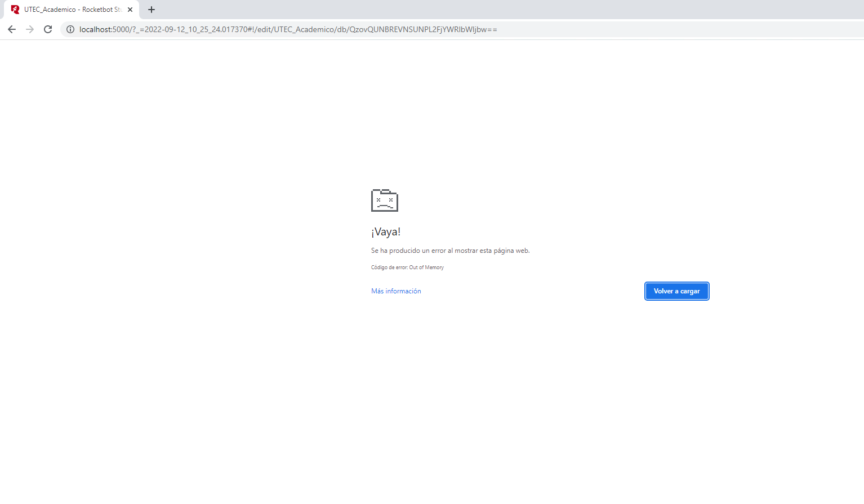
Task: Click the sad folder error icon
Action: [385, 200]
